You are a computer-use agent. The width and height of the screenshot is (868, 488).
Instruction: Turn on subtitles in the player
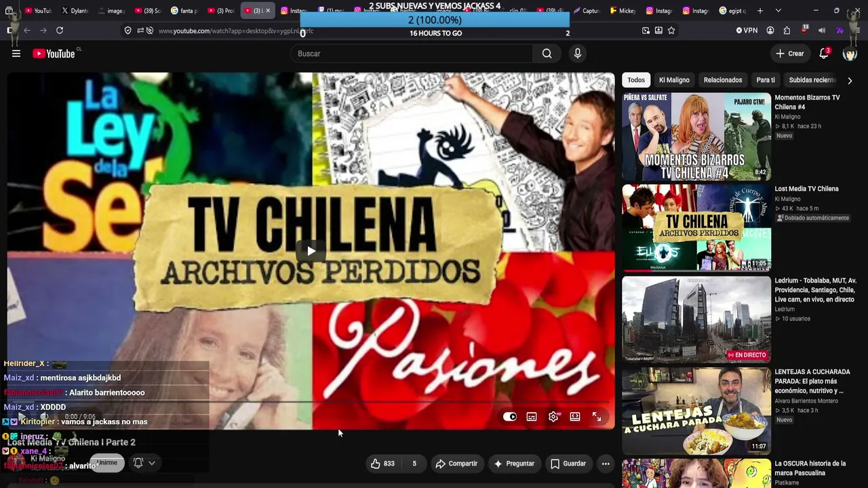(532, 417)
